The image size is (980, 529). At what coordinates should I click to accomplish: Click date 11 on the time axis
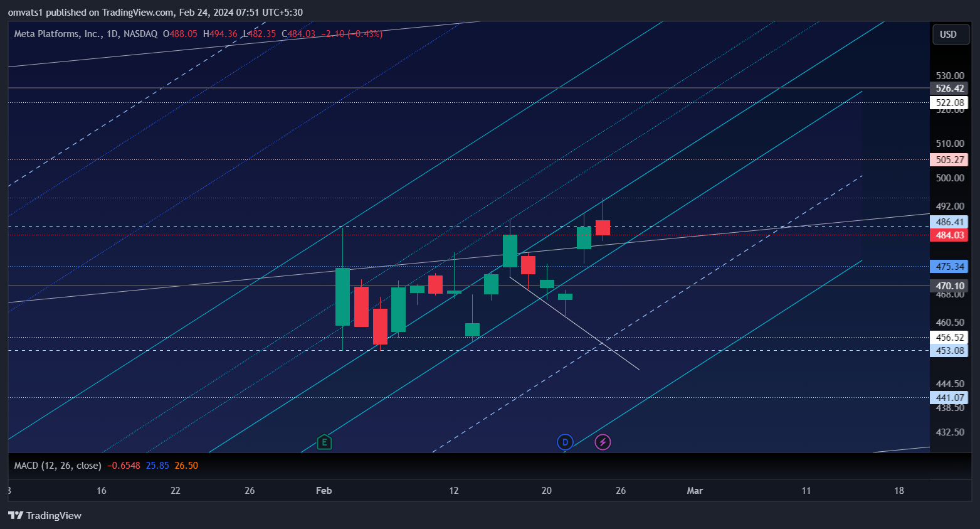pos(806,491)
